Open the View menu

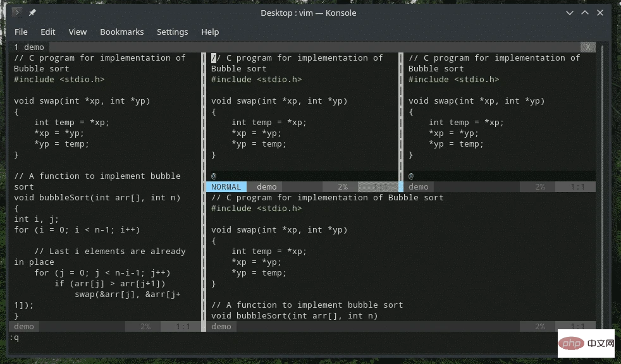pyautogui.click(x=78, y=32)
